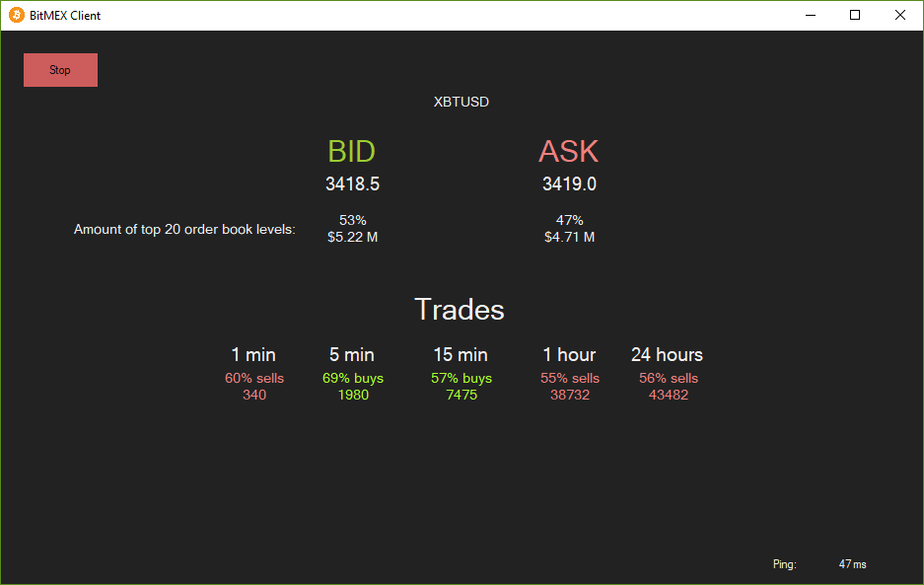Click the red Stop button
This screenshot has width=924, height=585.
point(60,70)
